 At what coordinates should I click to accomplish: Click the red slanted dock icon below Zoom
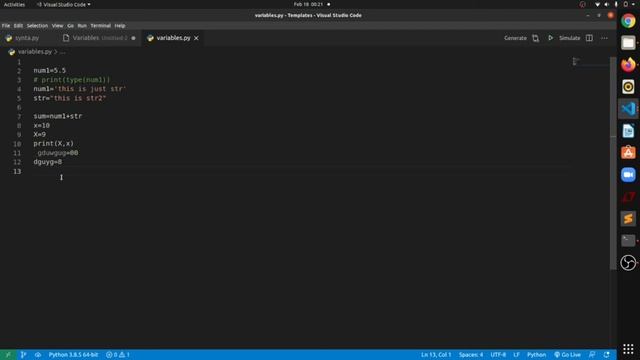click(628, 197)
